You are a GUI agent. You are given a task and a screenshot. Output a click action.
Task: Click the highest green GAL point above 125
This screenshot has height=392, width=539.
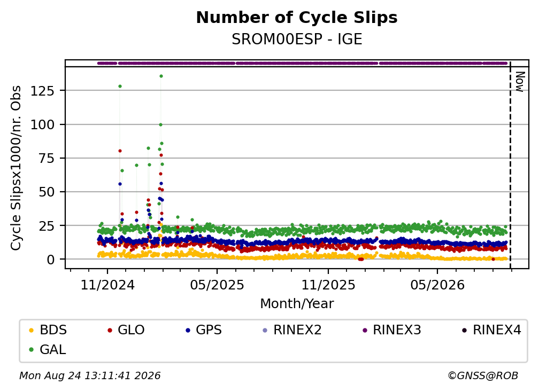pyautogui.click(x=161, y=76)
